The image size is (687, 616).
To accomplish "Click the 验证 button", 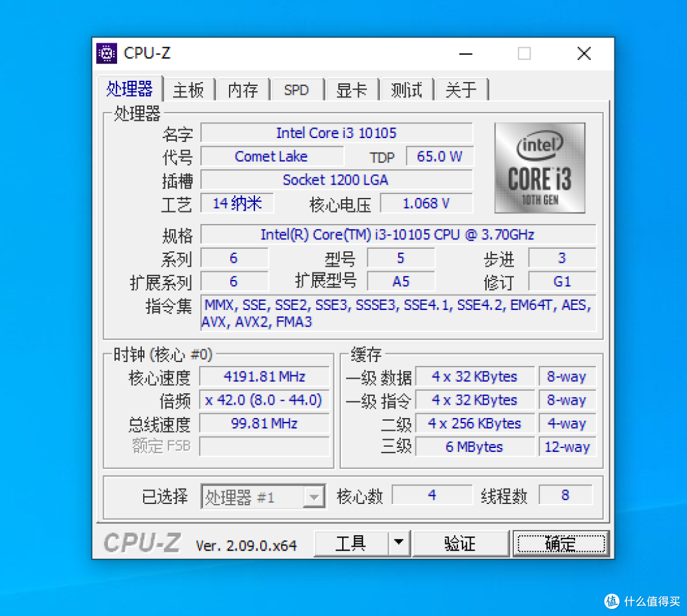I will tap(461, 543).
